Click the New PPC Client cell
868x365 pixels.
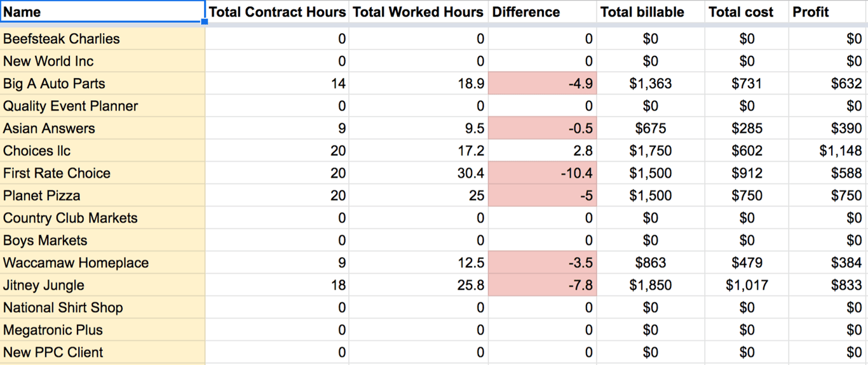point(102,352)
